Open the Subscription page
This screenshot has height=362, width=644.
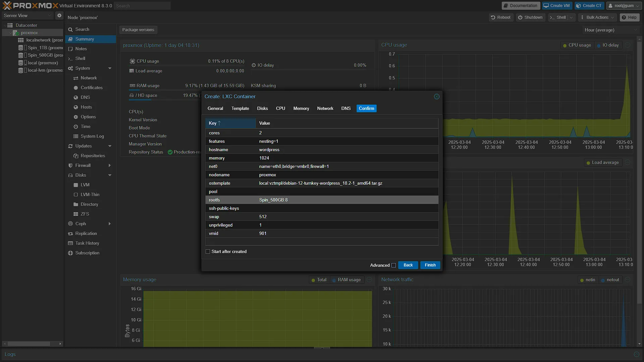coord(87,253)
